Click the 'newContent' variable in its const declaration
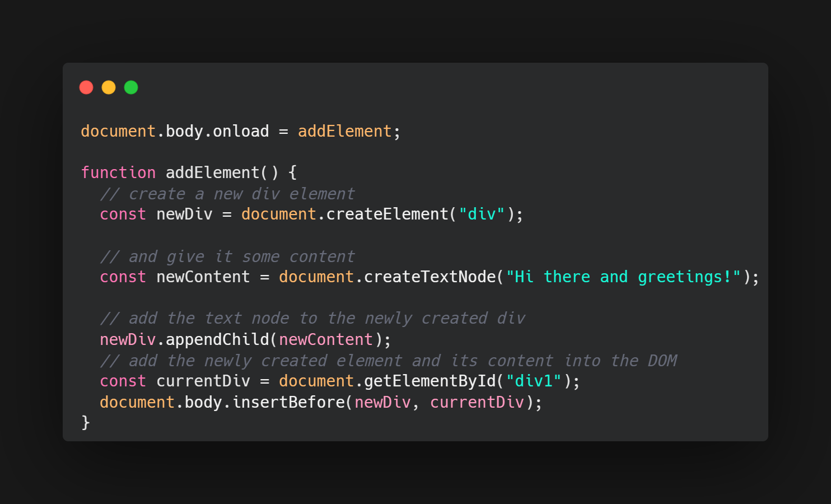 [x=203, y=277]
